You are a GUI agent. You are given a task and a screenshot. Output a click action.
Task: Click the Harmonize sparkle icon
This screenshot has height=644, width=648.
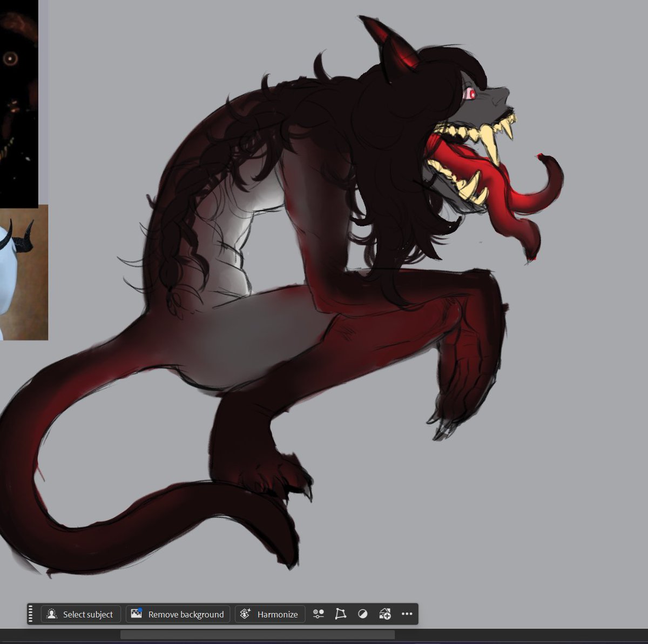tap(246, 614)
